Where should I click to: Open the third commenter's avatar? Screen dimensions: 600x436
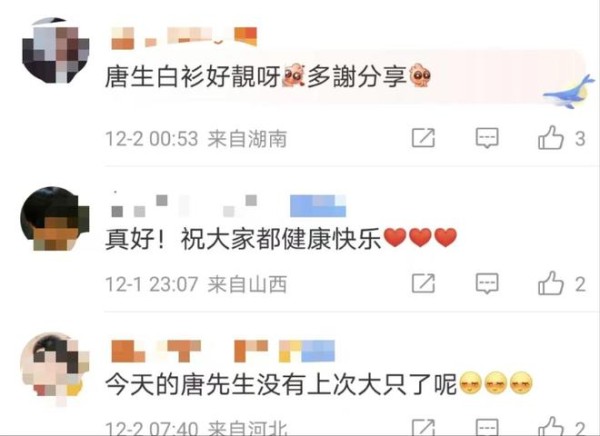pos(55,367)
